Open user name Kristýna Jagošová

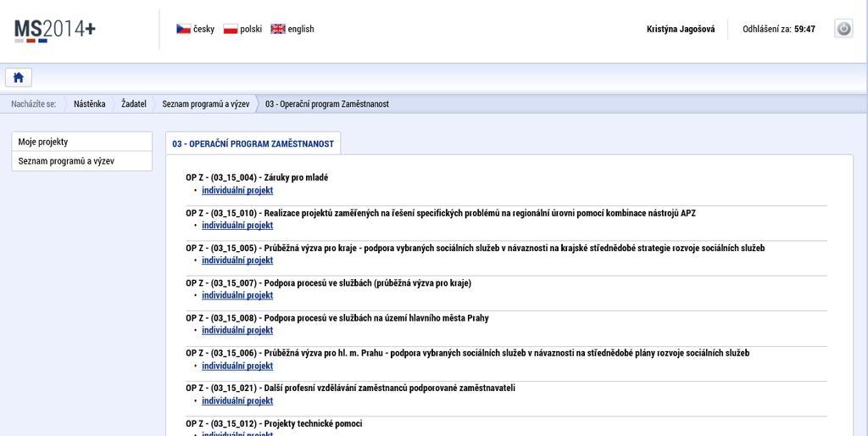[681, 29]
